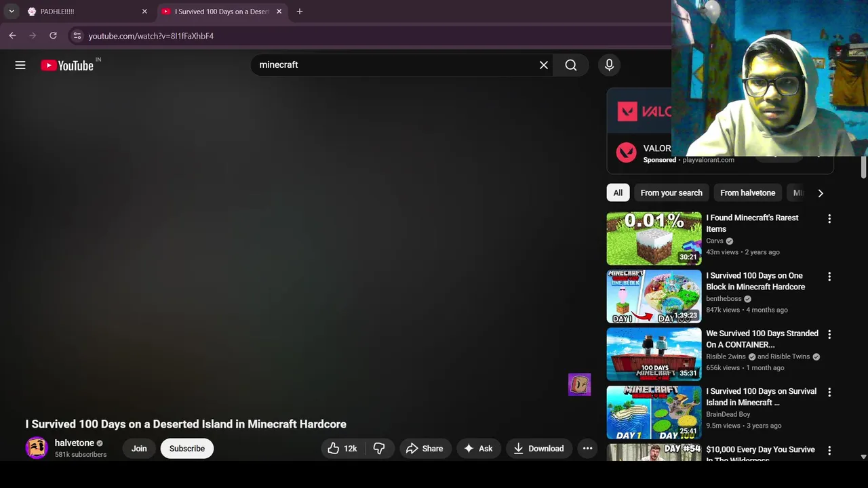
Task: View site information icon in address bar
Action: (x=77, y=36)
